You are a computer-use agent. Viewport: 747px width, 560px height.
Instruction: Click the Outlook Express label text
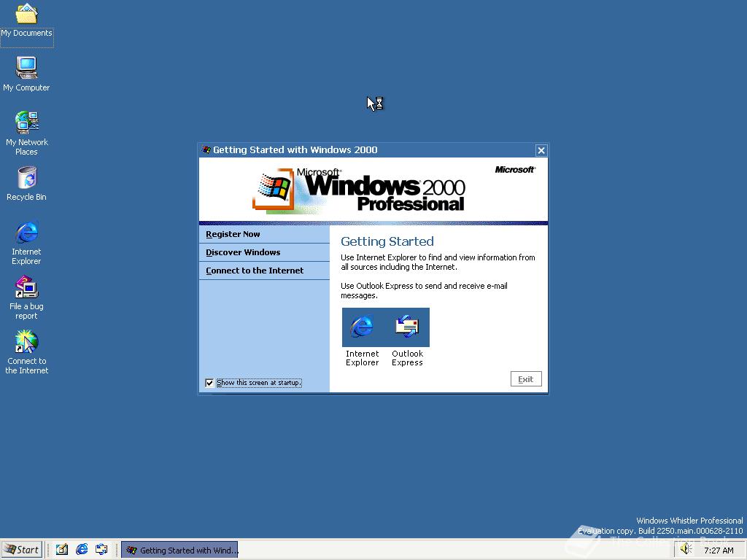[x=407, y=358]
